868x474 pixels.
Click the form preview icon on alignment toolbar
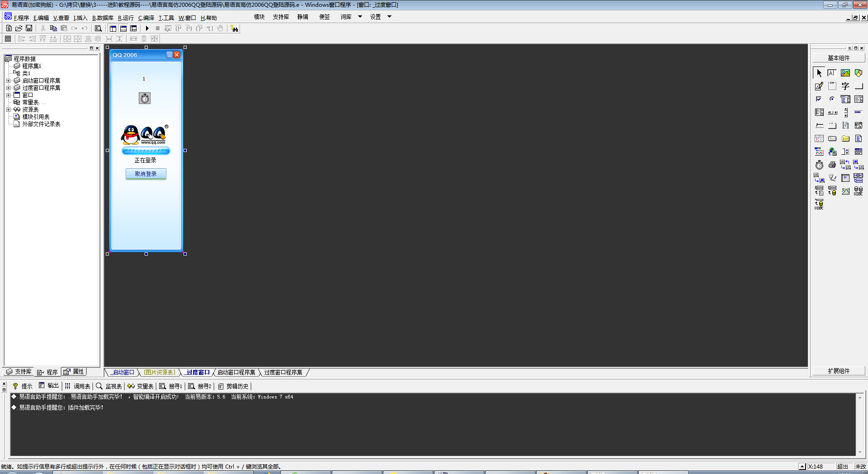click(x=8, y=39)
